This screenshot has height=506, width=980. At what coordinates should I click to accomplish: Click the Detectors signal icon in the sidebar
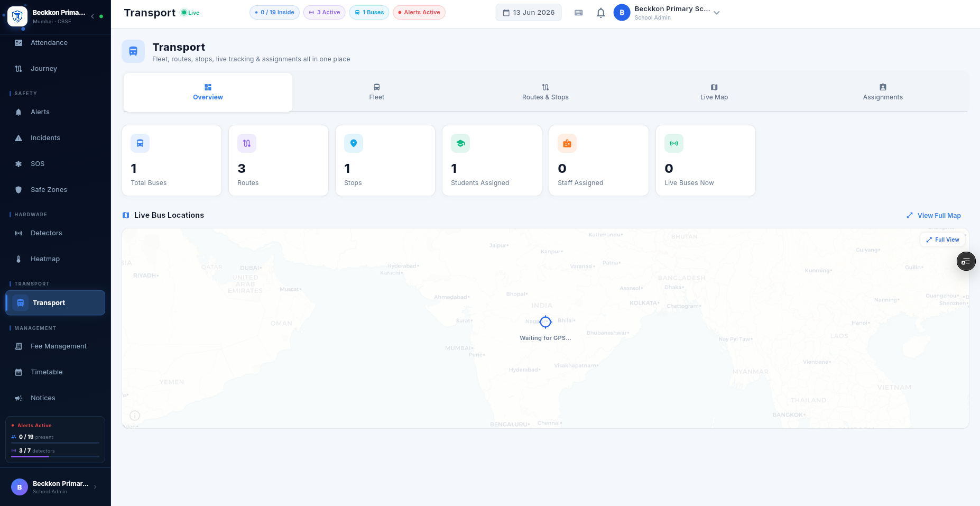point(19,233)
